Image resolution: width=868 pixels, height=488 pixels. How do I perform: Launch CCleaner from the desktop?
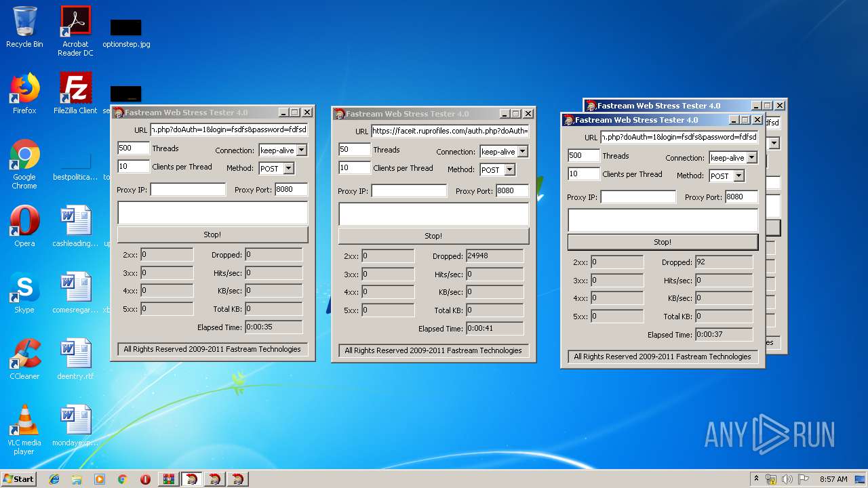pos(24,359)
